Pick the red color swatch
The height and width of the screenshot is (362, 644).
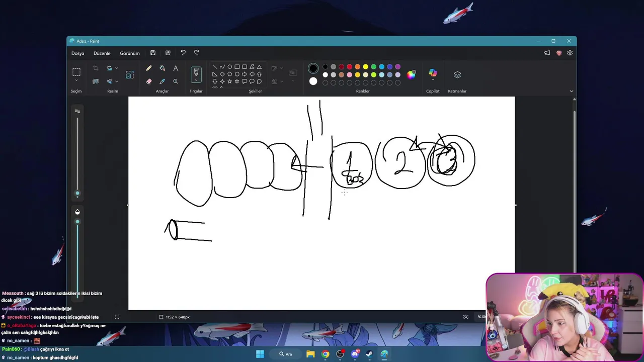(349, 67)
